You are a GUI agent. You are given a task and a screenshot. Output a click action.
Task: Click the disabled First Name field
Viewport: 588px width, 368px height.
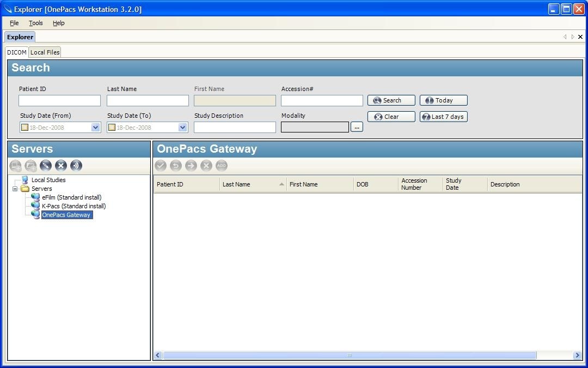235,100
